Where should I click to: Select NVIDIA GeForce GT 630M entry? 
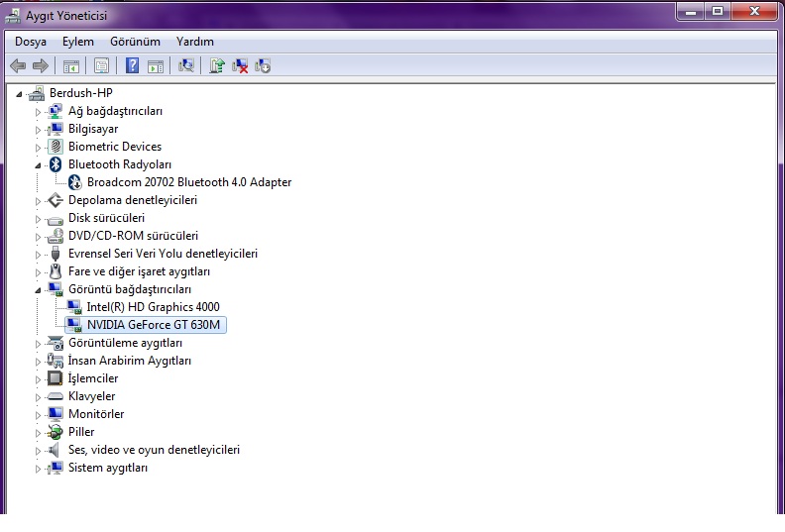click(154, 325)
